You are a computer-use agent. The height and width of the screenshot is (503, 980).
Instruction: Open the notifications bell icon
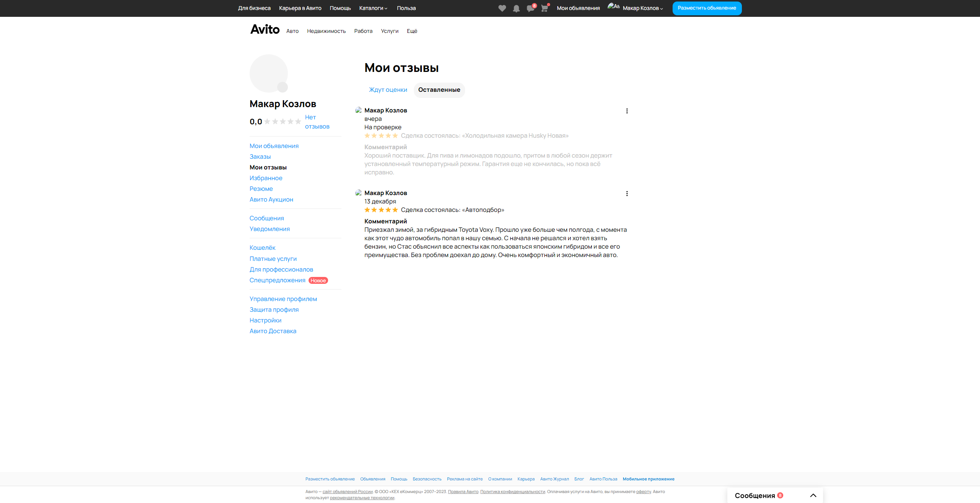516,8
